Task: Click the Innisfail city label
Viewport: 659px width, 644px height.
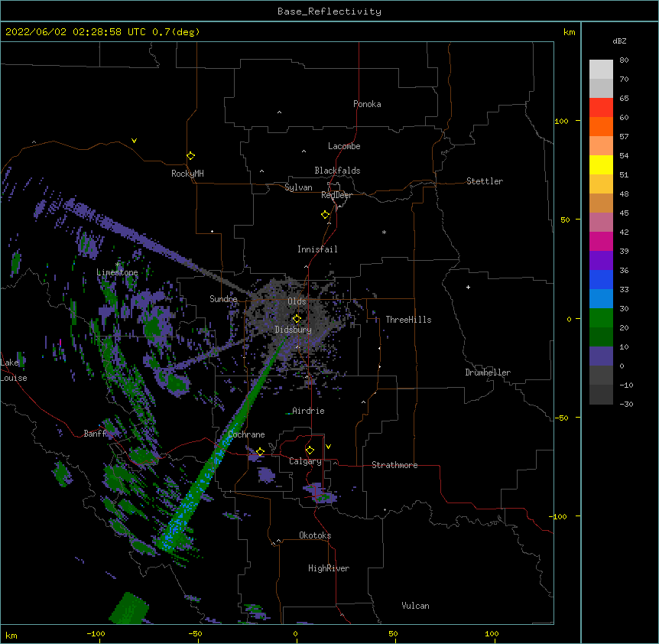Action: point(317,249)
